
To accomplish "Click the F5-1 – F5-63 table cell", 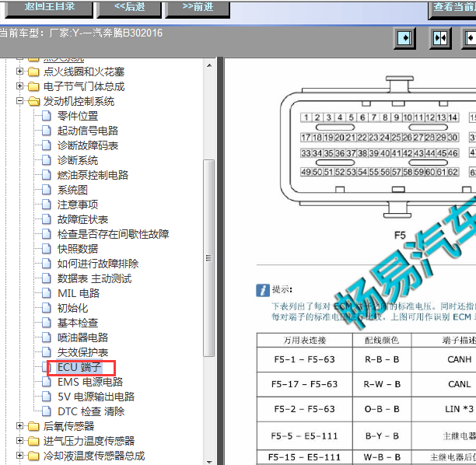I will click(304, 359).
